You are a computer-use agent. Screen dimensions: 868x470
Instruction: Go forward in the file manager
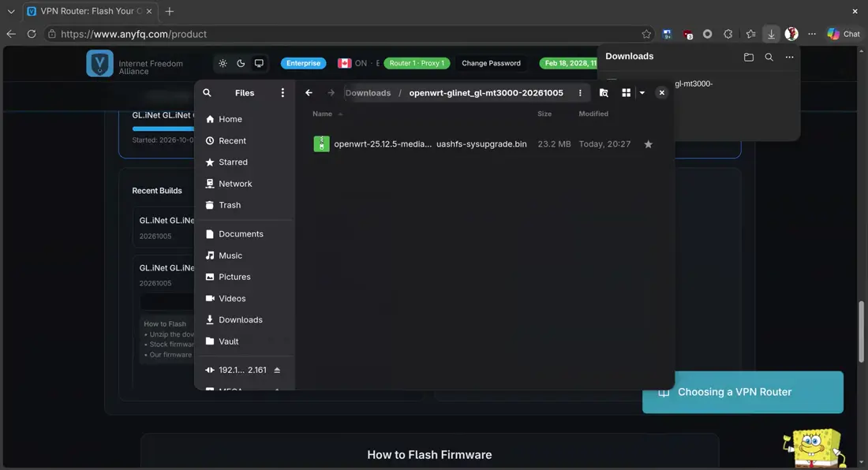tap(331, 93)
